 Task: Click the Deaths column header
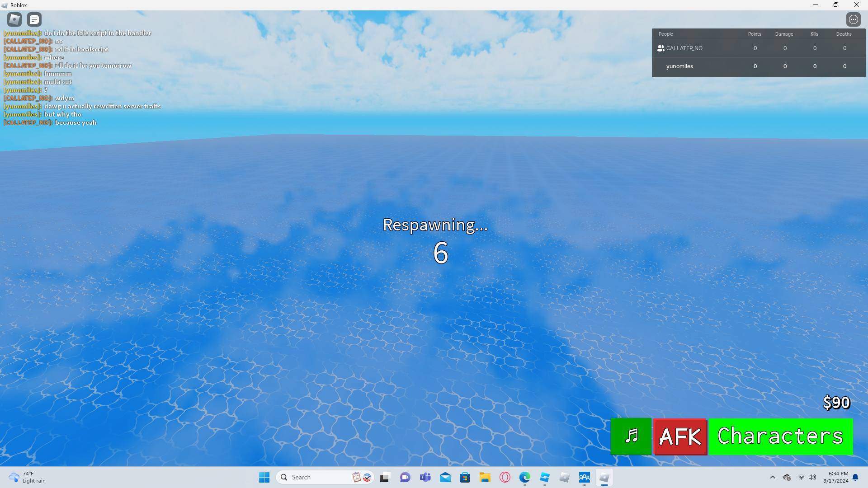844,34
